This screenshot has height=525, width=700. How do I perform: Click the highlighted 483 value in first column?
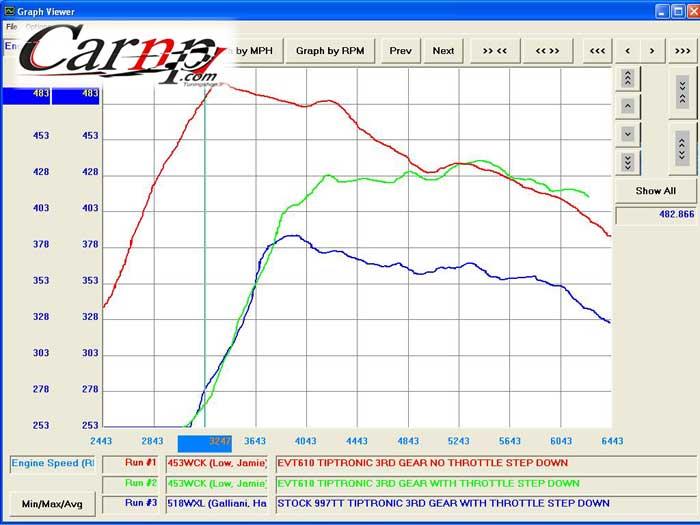pyautogui.click(x=26, y=96)
